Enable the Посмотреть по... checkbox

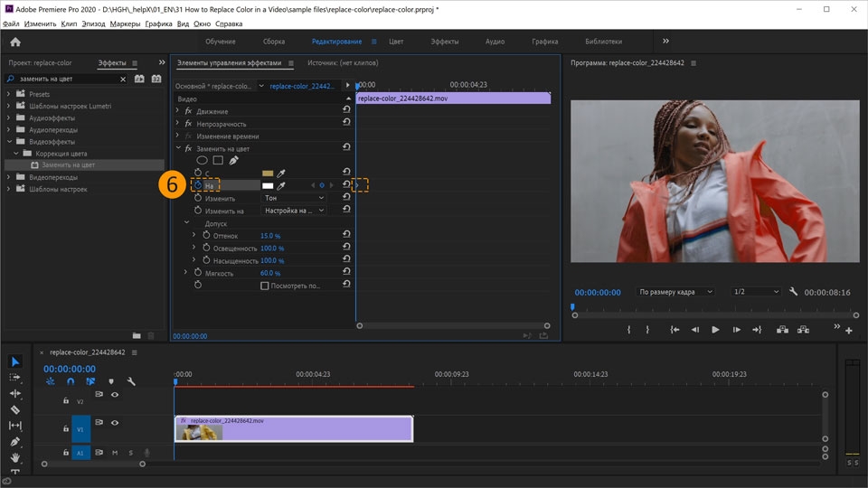pyautogui.click(x=265, y=286)
